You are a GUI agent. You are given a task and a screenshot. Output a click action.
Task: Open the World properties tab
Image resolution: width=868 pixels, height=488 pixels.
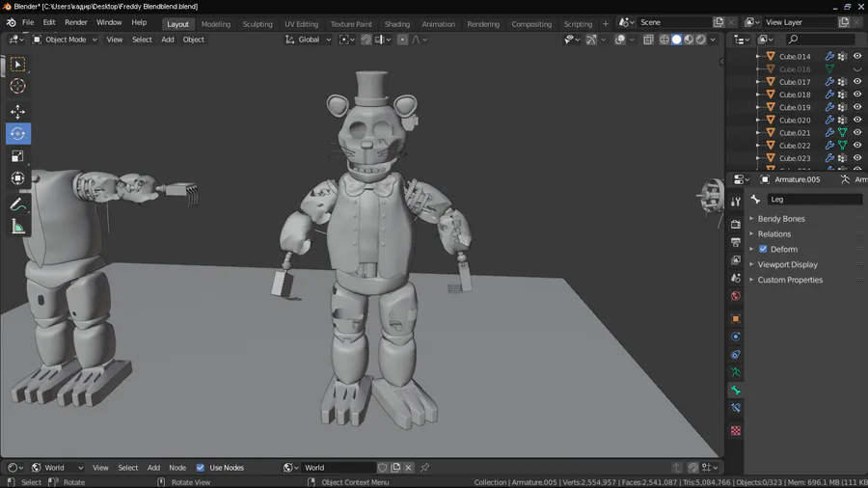(736, 296)
